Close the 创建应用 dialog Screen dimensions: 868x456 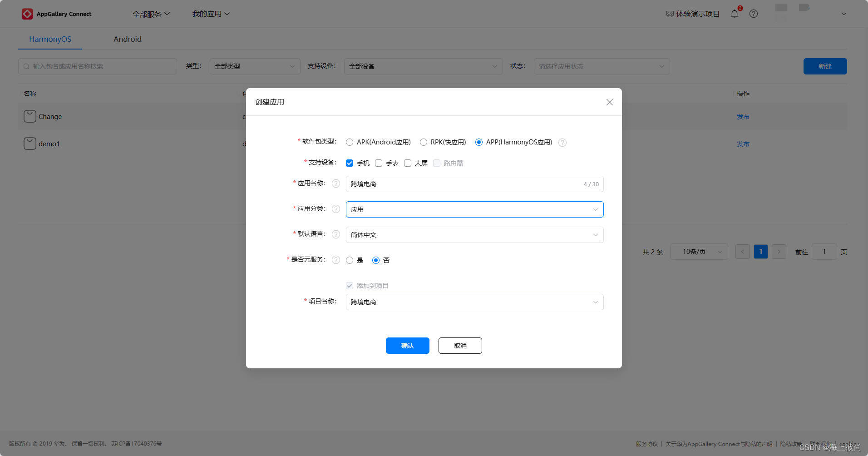pos(610,102)
